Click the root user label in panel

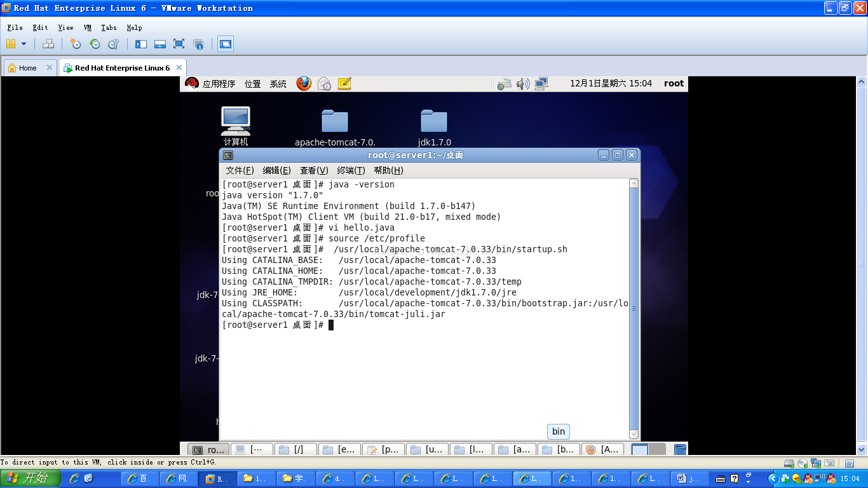674,83
